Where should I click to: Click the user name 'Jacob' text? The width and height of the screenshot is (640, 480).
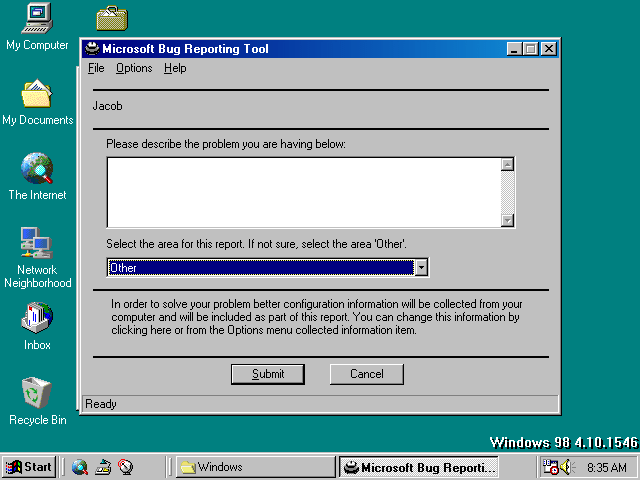(x=107, y=106)
